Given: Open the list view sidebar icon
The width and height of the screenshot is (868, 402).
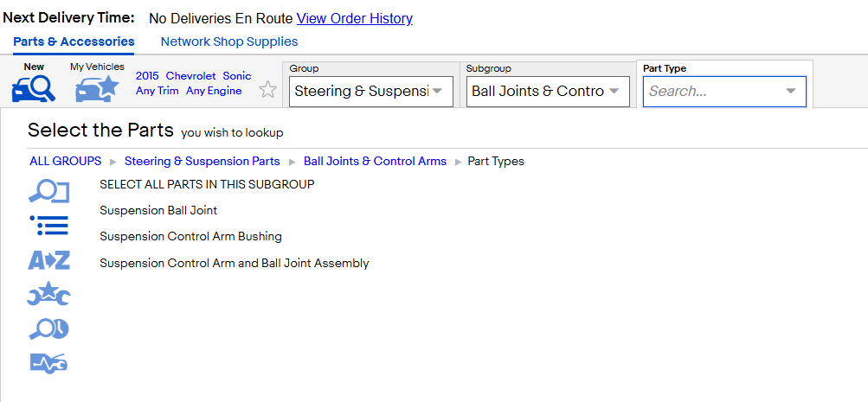Looking at the screenshot, I should pyautogui.click(x=48, y=225).
